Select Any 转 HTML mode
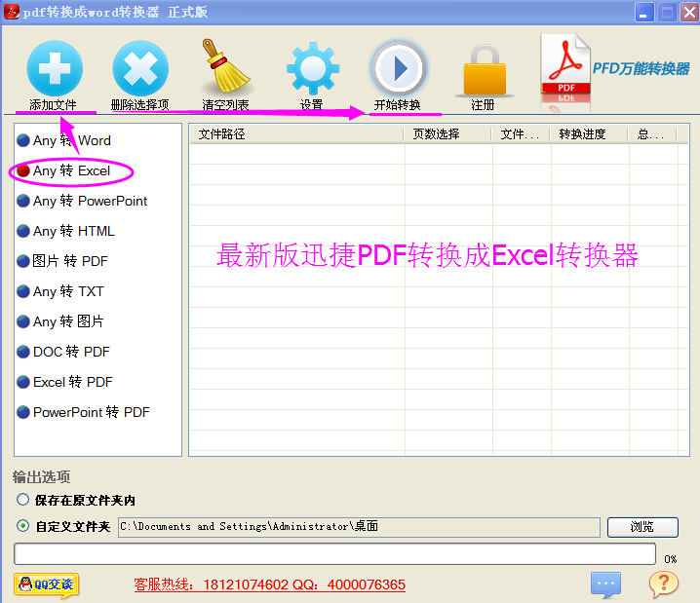 [x=65, y=231]
